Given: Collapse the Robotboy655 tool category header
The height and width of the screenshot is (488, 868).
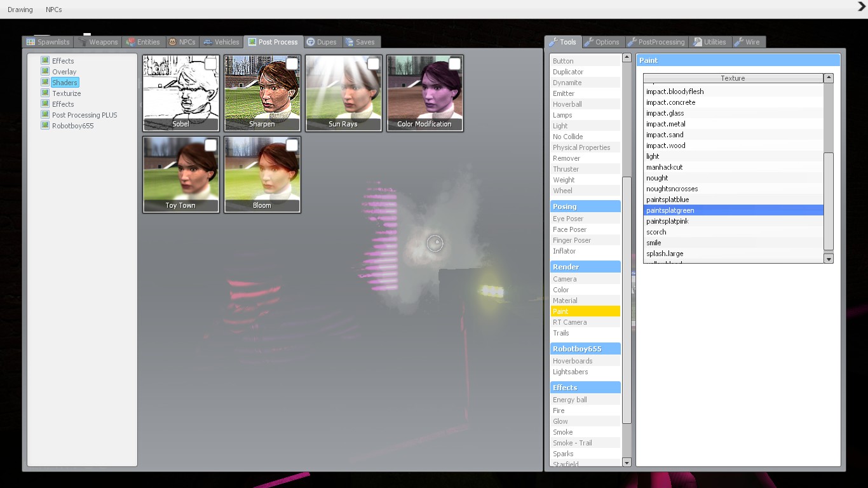Looking at the screenshot, I should click(585, 349).
